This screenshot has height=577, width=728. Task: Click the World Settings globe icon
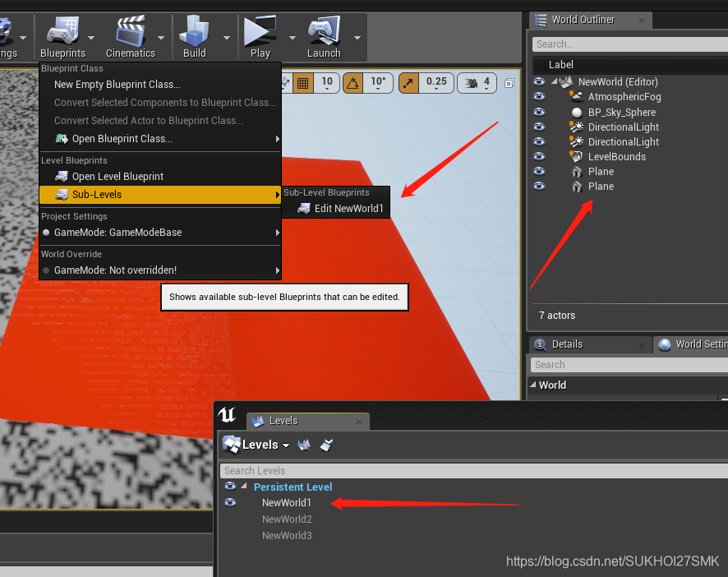(665, 344)
